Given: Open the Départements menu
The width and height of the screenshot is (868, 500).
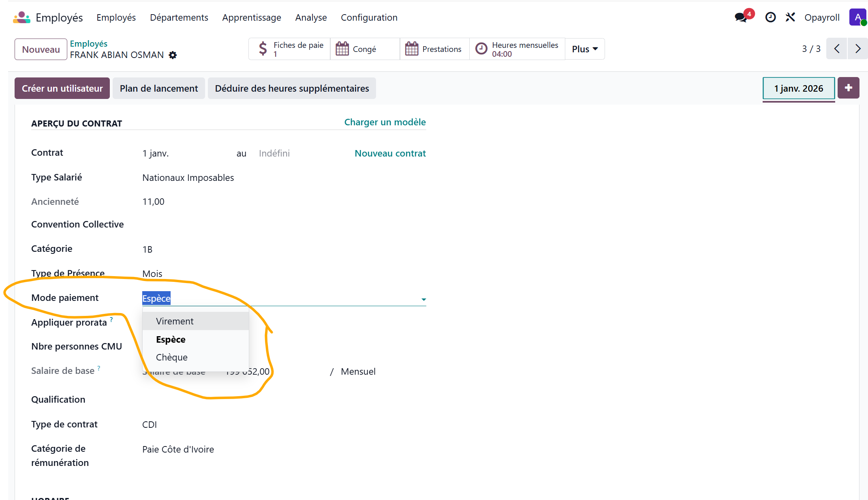Looking at the screenshot, I should [x=179, y=17].
